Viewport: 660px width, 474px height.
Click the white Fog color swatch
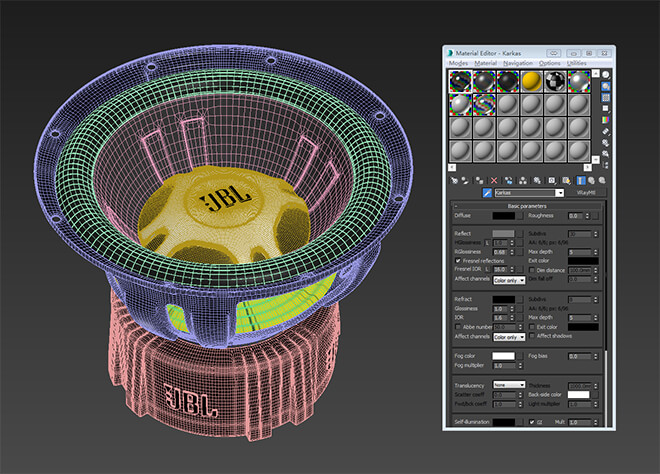pos(504,356)
